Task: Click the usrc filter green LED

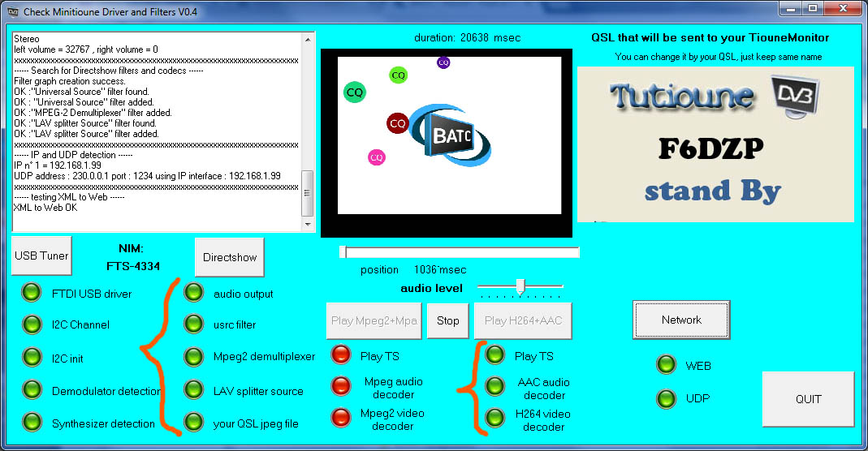Action: 194,324
